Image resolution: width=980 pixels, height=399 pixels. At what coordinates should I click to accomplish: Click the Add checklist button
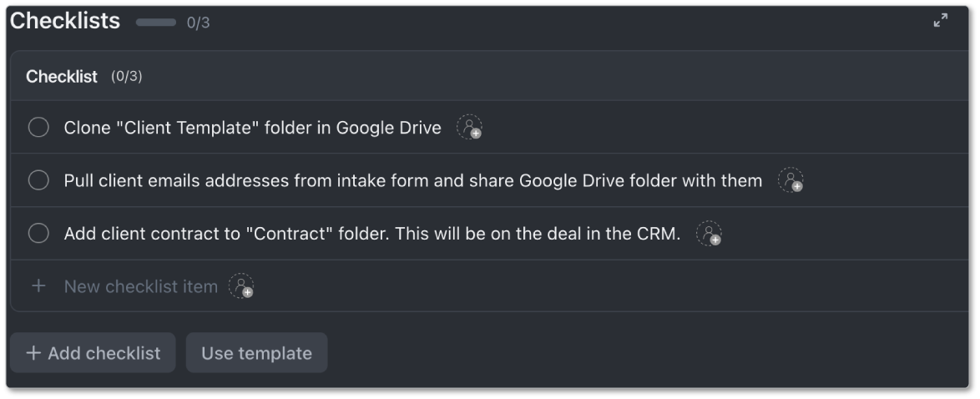(x=93, y=353)
